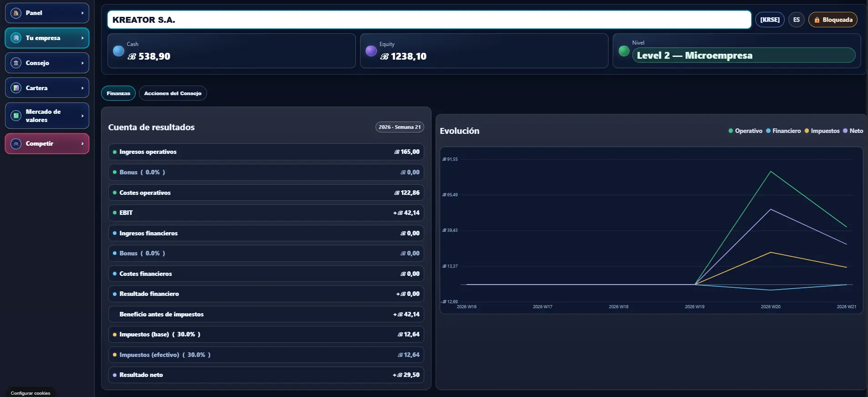
Task: Select the EBIT row
Action: (266, 213)
